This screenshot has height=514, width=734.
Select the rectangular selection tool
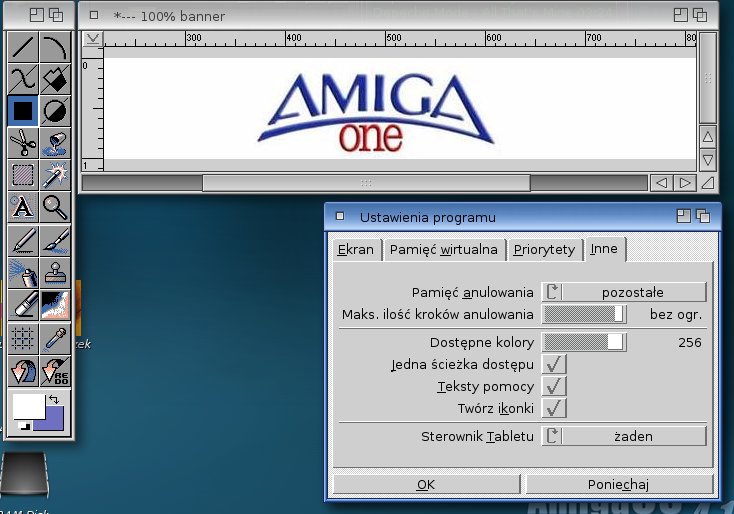click(x=22, y=175)
